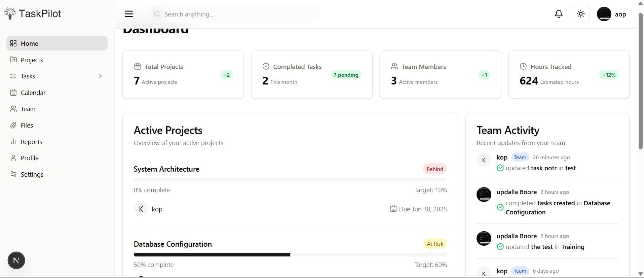The image size is (644, 278).
Task: Click the Completed Tasks checkmark circle icon
Action: coord(266,66)
